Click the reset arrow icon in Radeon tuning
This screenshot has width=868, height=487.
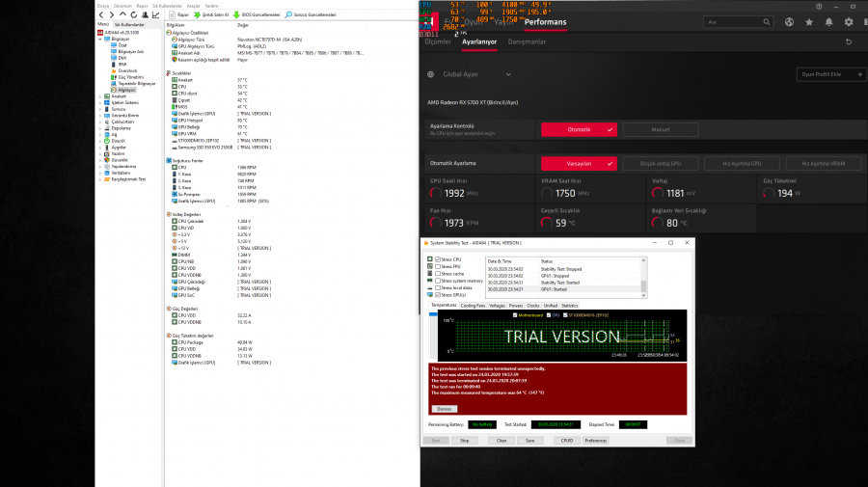[849, 42]
